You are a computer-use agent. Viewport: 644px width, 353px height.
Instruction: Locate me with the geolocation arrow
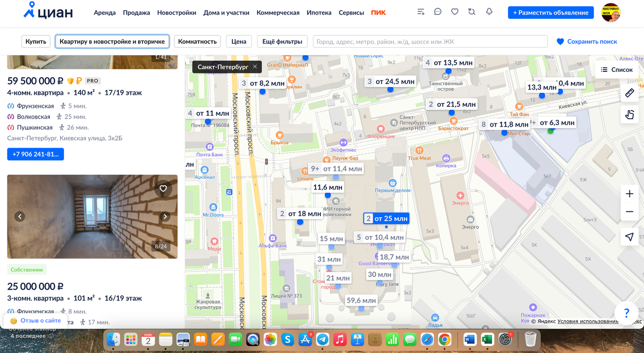point(630,237)
